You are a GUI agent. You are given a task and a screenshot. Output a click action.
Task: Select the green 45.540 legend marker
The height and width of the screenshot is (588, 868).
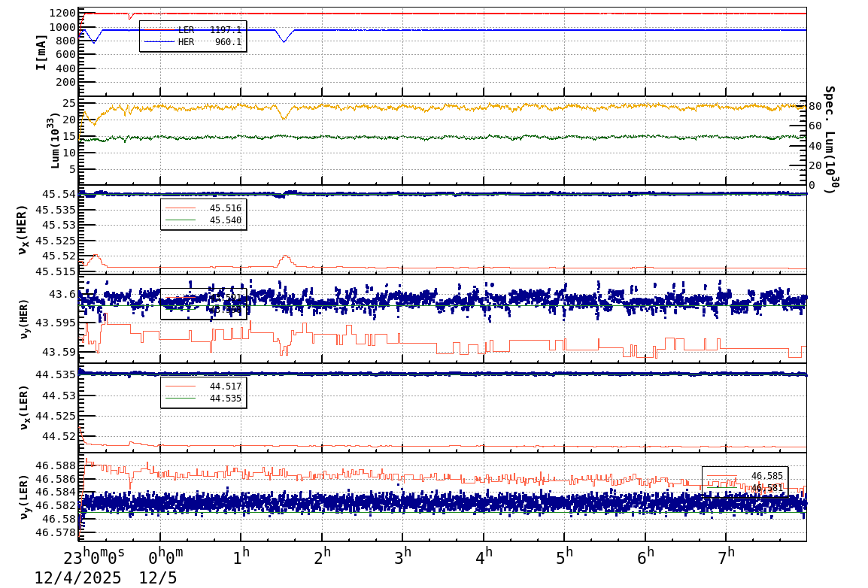pos(181,220)
